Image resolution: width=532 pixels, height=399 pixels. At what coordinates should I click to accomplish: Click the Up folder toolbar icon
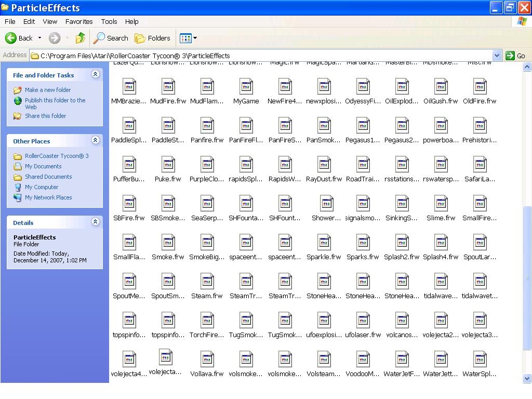(x=80, y=38)
